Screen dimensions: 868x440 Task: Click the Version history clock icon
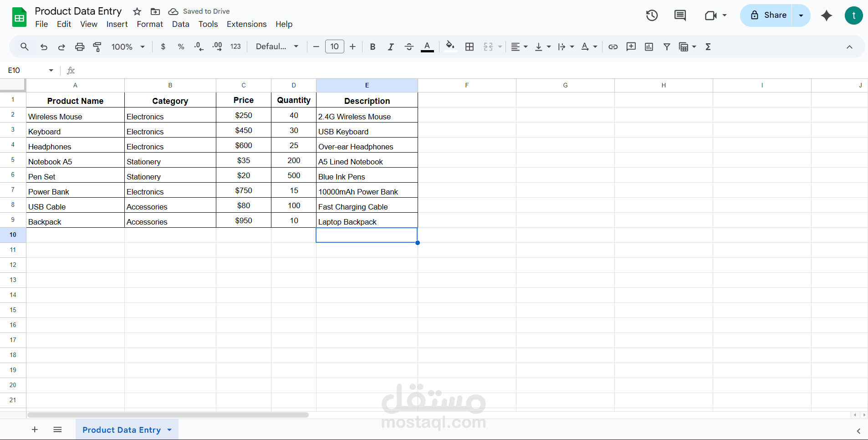[x=651, y=15]
